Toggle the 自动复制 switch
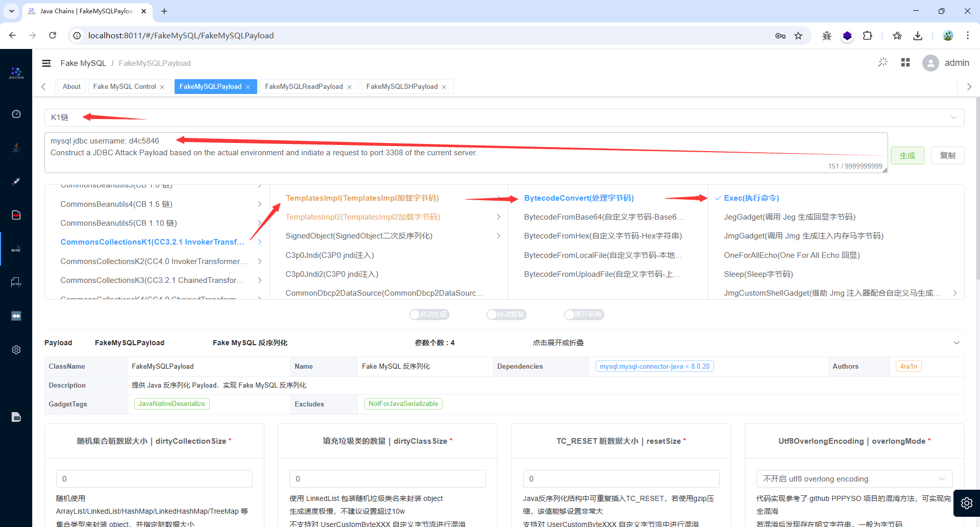 pyautogui.click(x=507, y=315)
